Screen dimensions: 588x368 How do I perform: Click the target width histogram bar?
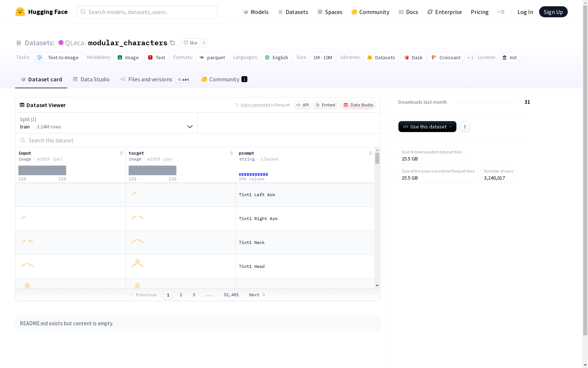153,170
